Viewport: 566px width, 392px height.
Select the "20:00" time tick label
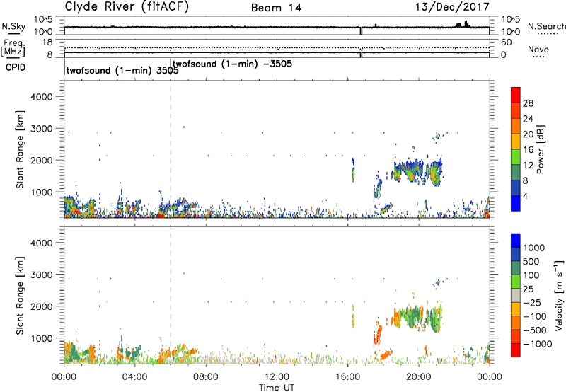[418, 377]
